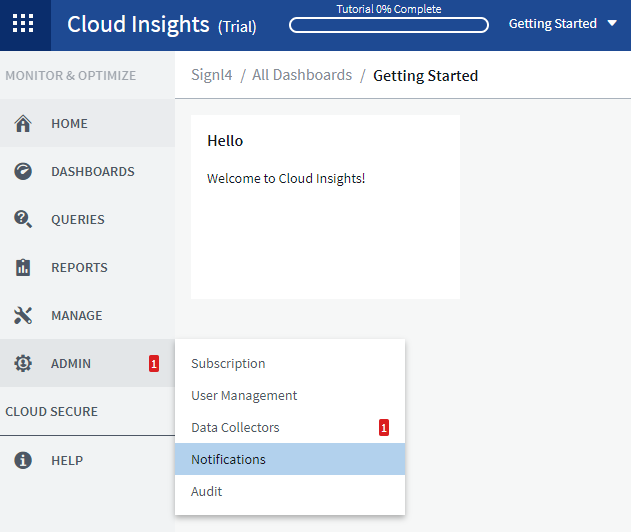This screenshot has width=631, height=532.
Task: Open ADMIN in the sidebar
Action: [x=87, y=363]
